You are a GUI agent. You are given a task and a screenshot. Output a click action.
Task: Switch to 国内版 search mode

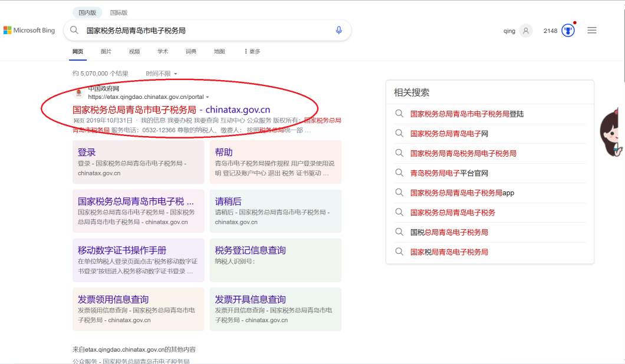(x=87, y=12)
